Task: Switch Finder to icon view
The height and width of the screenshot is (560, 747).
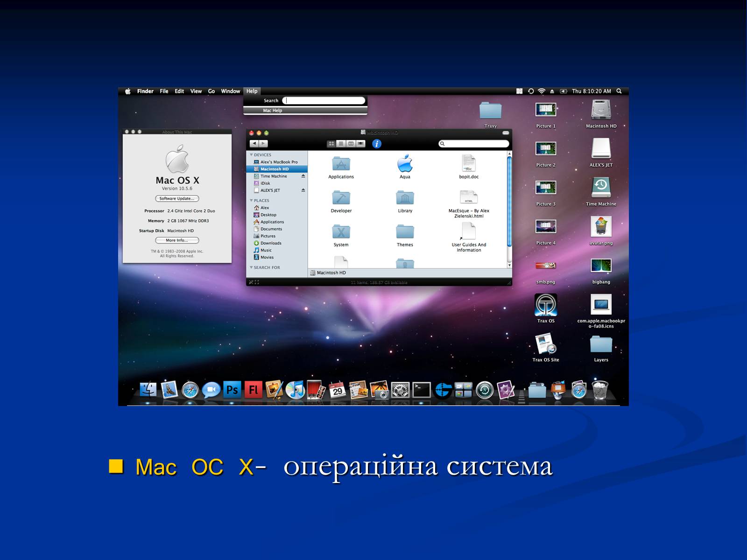Action: coord(331,144)
